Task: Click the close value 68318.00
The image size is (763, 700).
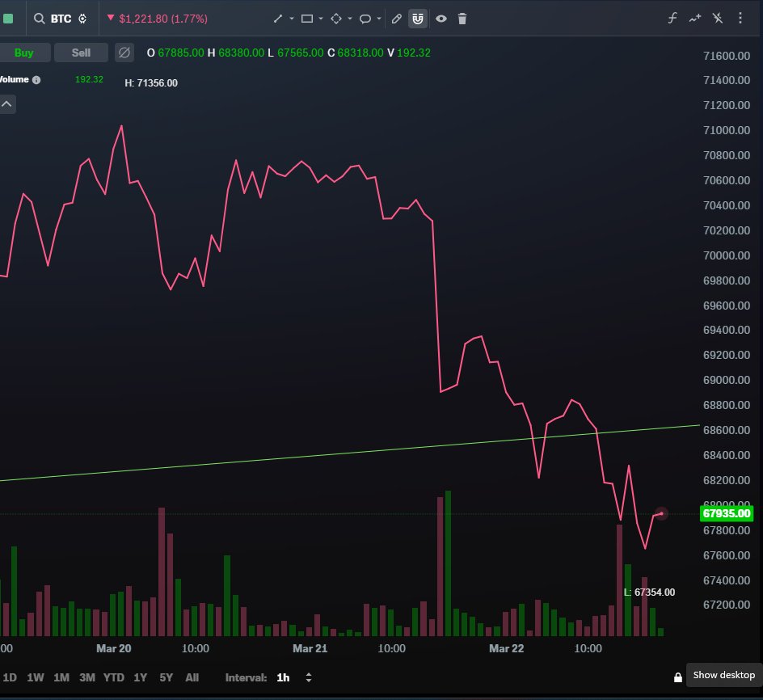Action: tap(360, 53)
